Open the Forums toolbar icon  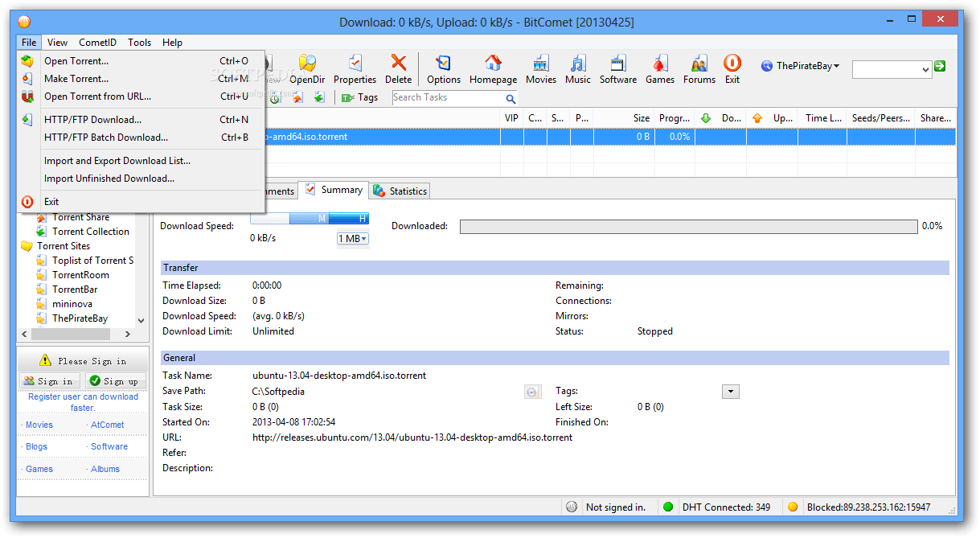pyautogui.click(x=699, y=68)
